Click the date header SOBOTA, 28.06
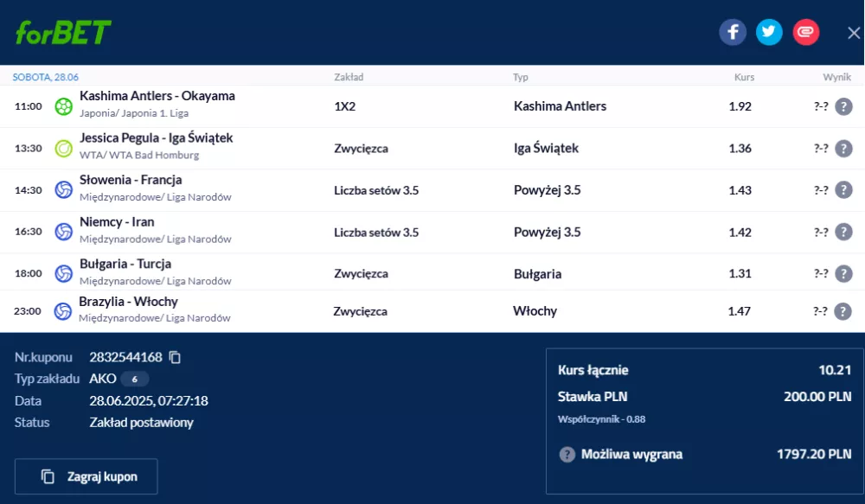The image size is (865, 504). tap(45, 77)
